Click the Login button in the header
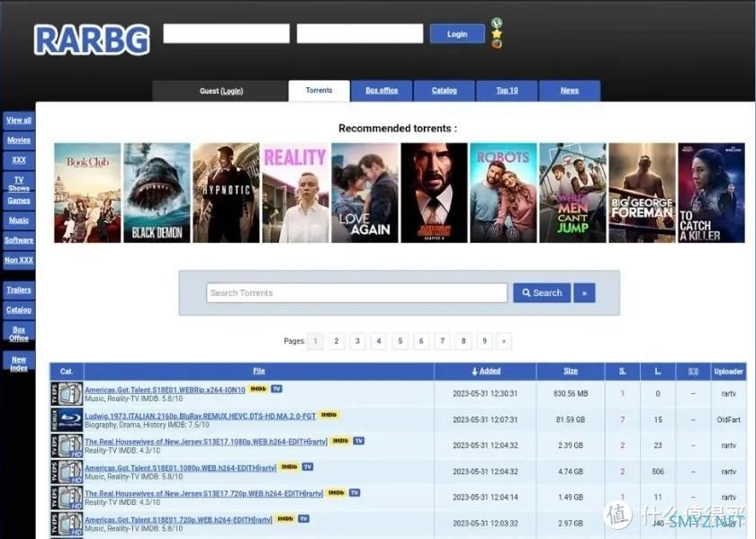 click(x=457, y=34)
